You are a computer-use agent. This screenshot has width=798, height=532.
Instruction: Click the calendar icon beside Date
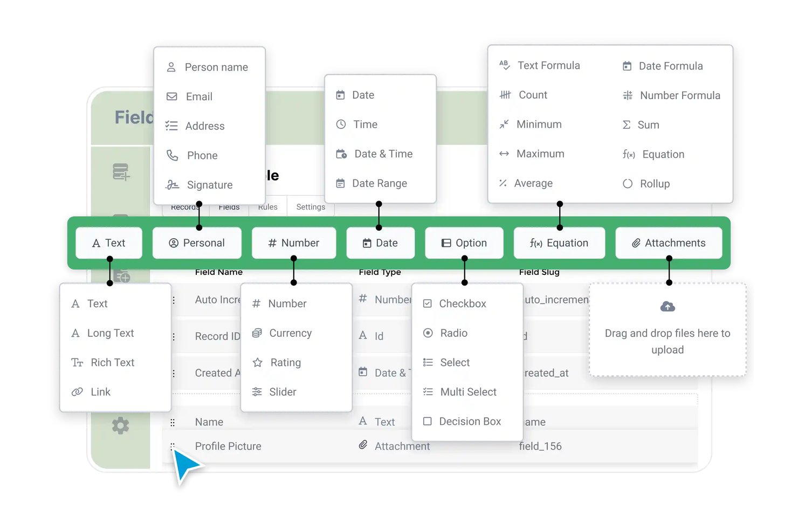click(x=340, y=95)
